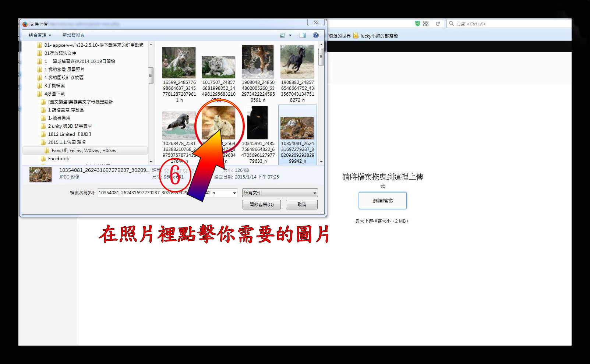Click the green shield security icon
The height and width of the screenshot is (364, 590).
point(417,24)
